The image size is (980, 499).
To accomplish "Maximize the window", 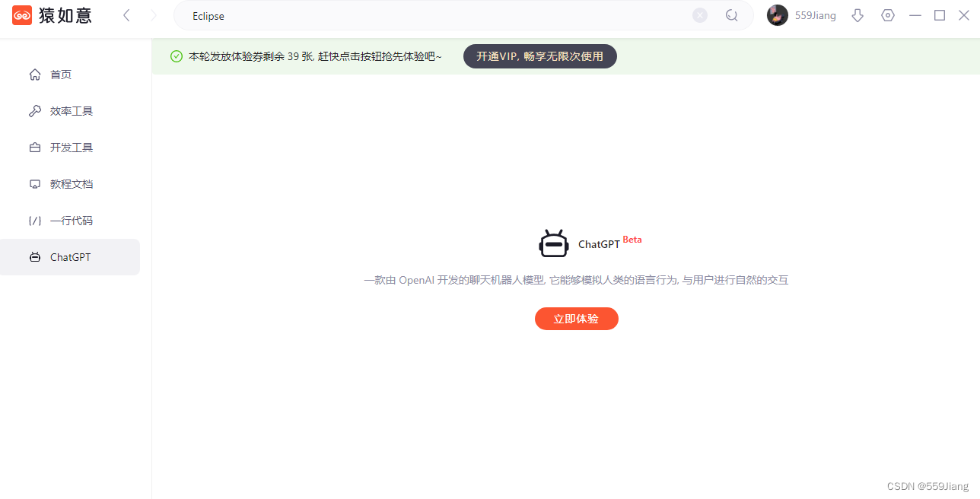I will tap(940, 15).
